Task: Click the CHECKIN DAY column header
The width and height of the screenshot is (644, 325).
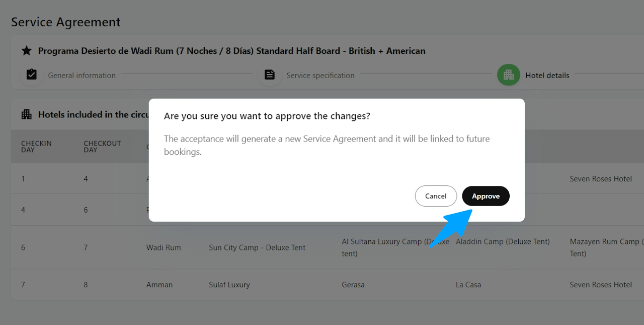Action: click(x=36, y=146)
